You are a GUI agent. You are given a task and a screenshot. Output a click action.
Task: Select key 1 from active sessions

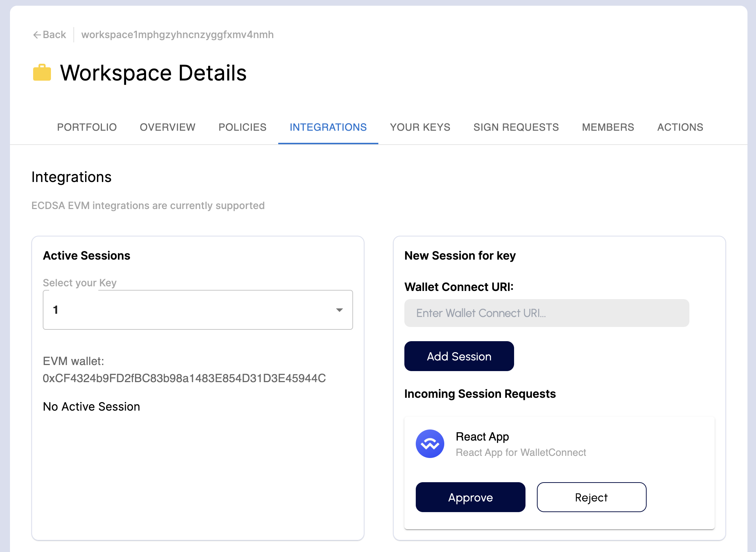198,309
